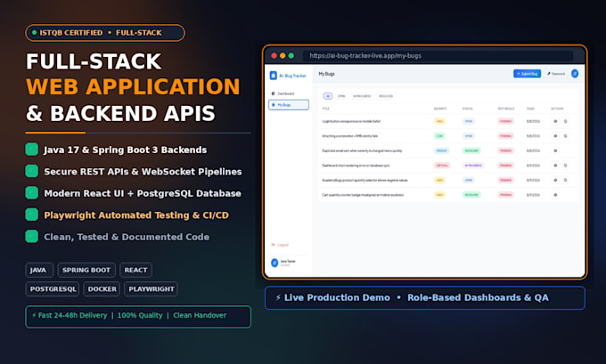Image resolution: width=606 pixels, height=364 pixels.
Task: Click Clean, Tested & Documented Code line
Action: (x=127, y=237)
